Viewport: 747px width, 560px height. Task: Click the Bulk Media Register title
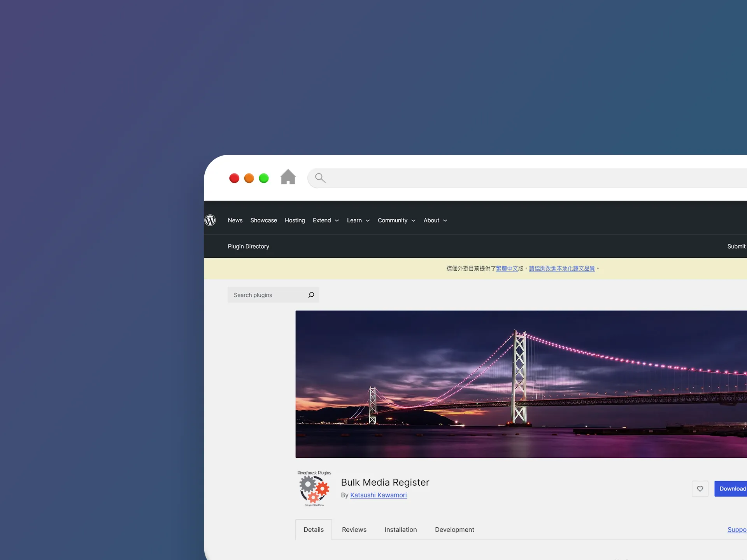click(x=385, y=483)
